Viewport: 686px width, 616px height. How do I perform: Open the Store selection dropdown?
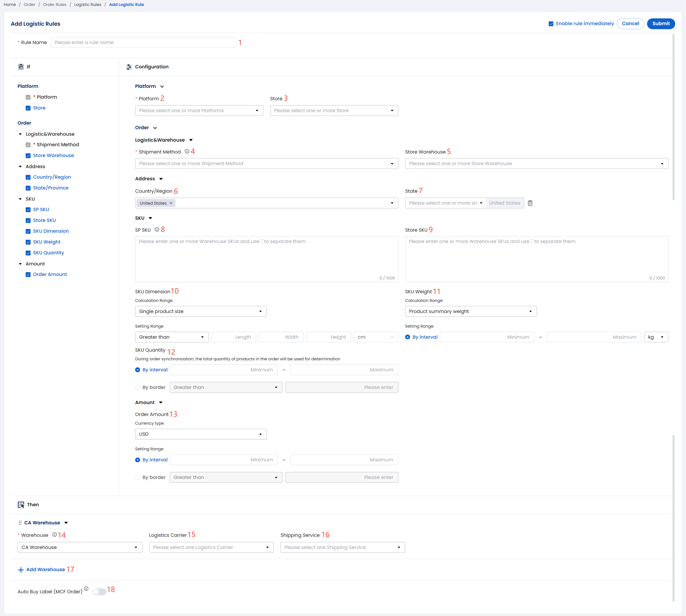[334, 111]
